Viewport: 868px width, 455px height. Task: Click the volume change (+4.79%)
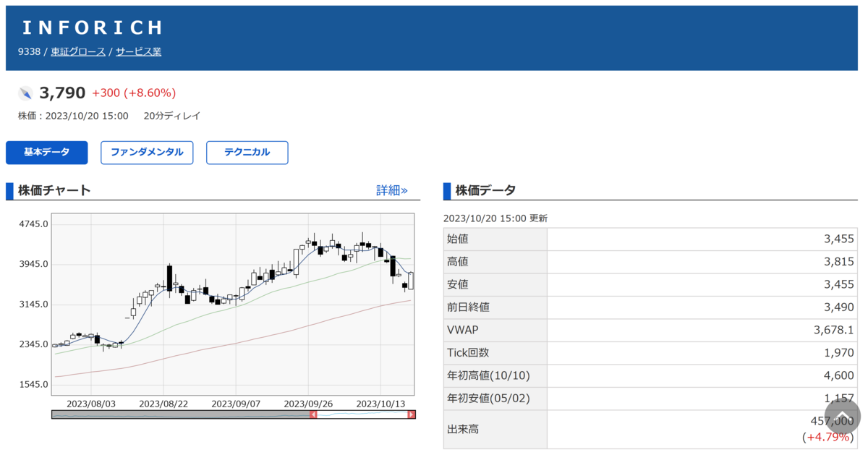coord(828,437)
